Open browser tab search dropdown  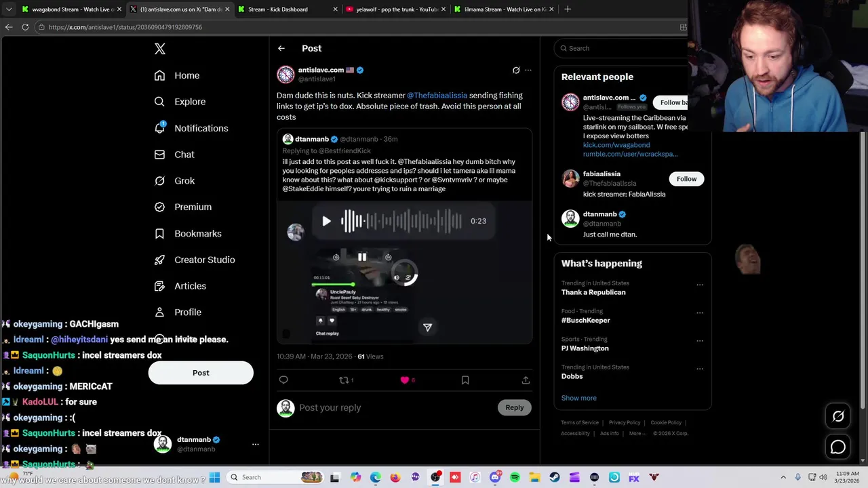[9, 9]
